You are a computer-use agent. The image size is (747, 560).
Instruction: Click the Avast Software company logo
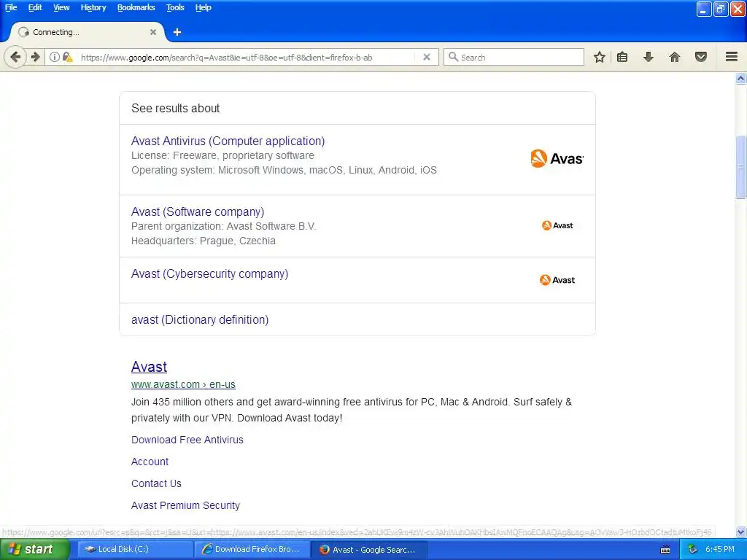(x=557, y=225)
